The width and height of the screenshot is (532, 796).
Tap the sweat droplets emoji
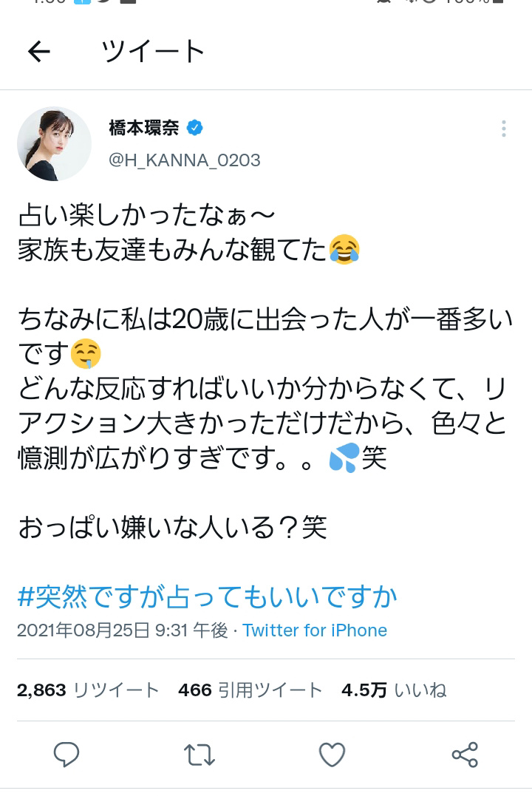tap(344, 457)
